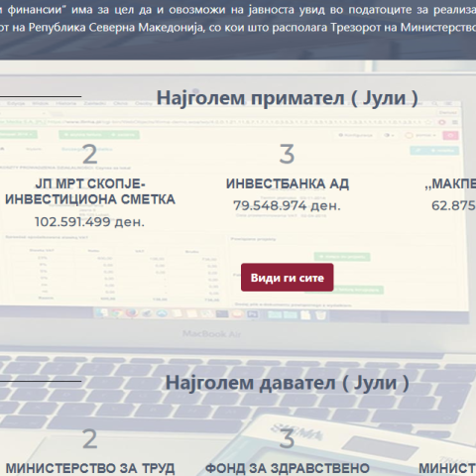Click heading 'Најголем давател ( Јули )'

pos(287,383)
